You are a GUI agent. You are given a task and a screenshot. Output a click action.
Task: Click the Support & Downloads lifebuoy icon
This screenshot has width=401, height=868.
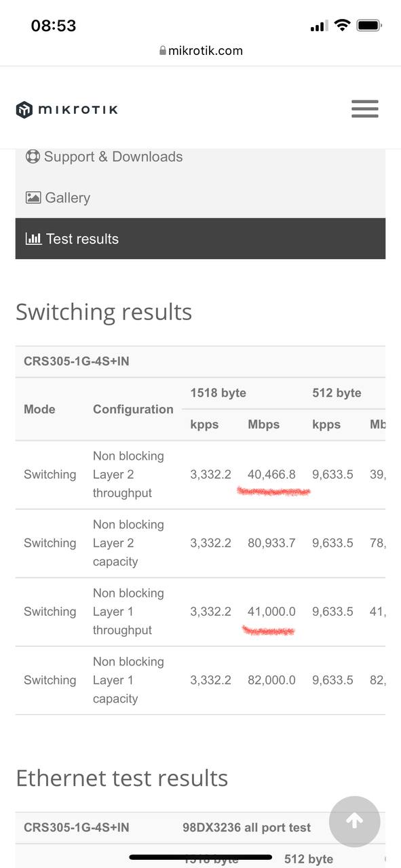click(33, 157)
